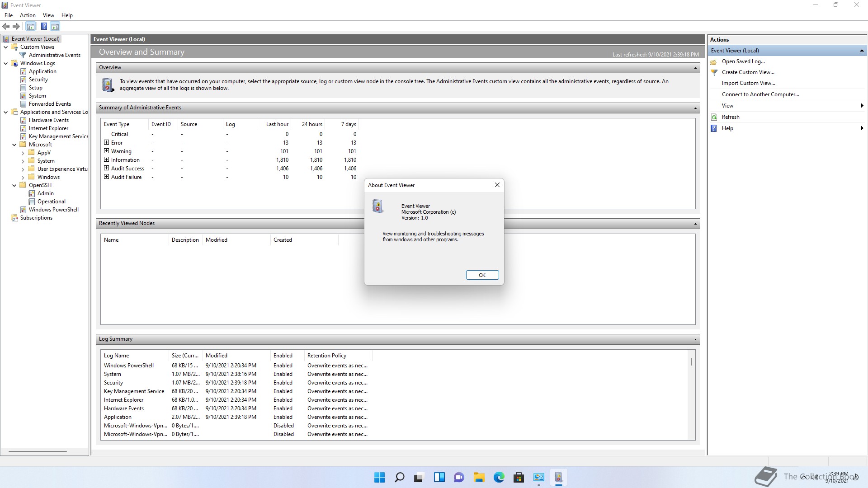Click Create Custom View funnel icon
The height and width of the screenshot is (488, 868).
click(x=714, y=72)
